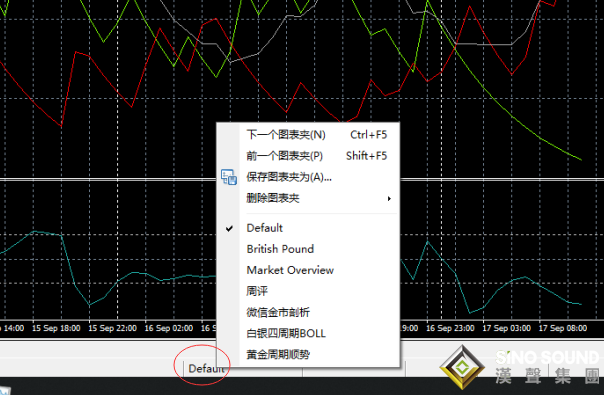
Task: Click the Default profile status bar label
Action: (206, 369)
